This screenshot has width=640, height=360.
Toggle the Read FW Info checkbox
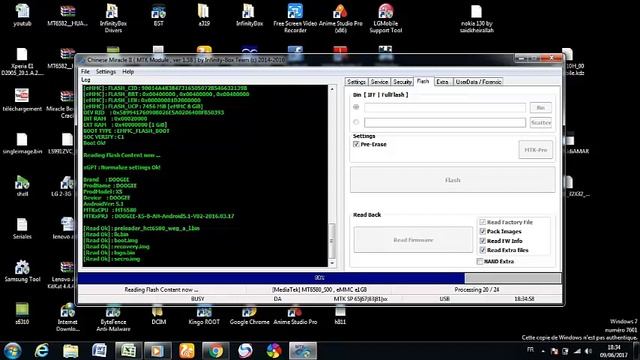(482, 241)
